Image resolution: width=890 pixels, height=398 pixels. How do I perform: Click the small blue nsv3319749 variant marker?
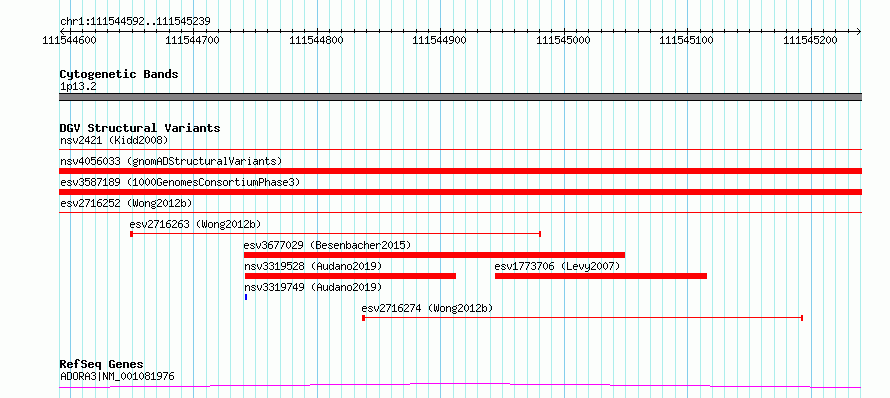tap(246, 297)
